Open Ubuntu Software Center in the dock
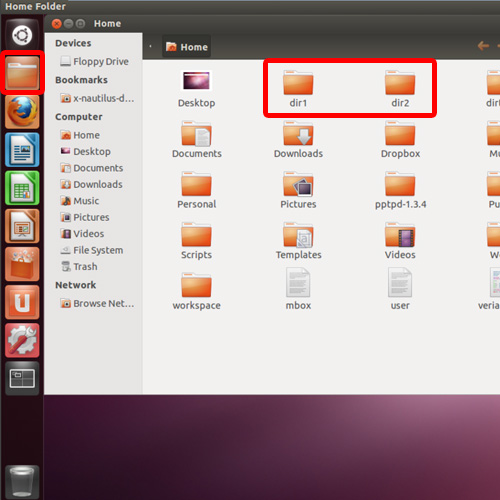The height and width of the screenshot is (500, 500). point(22,264)
